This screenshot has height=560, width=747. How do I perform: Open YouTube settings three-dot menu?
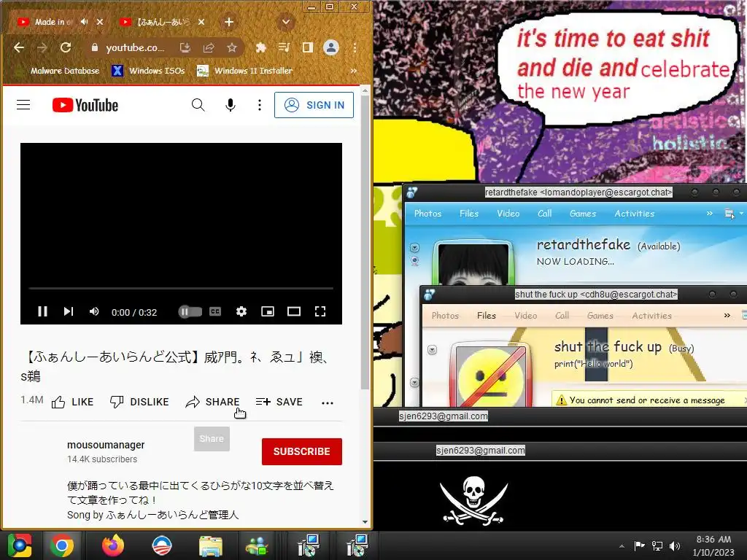pyautogui.click(x=260, y=105)
